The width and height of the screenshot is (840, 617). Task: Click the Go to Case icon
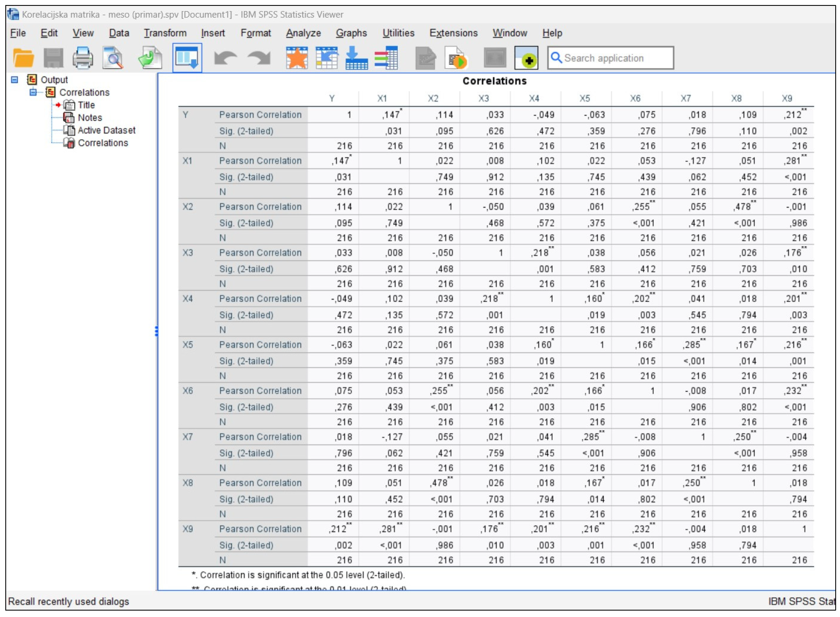(x=326, y=58)
